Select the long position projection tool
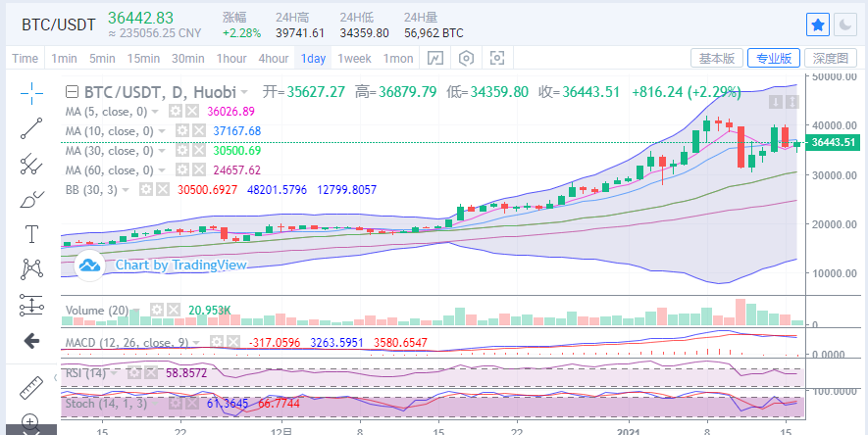Image resolution: width=868 pixels, height=435 pixels. pos(31,305)
